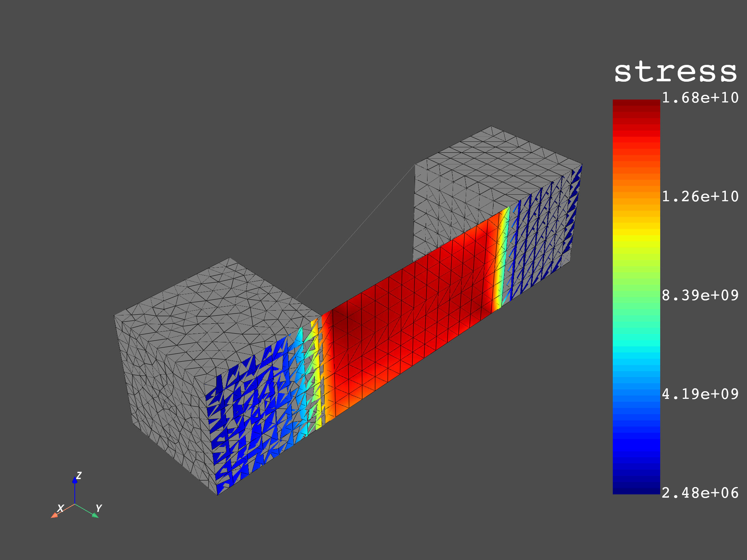Screen dimensions: 747x560
Task: Click the 4.19e+09 legend label
Action: [700, 394]
